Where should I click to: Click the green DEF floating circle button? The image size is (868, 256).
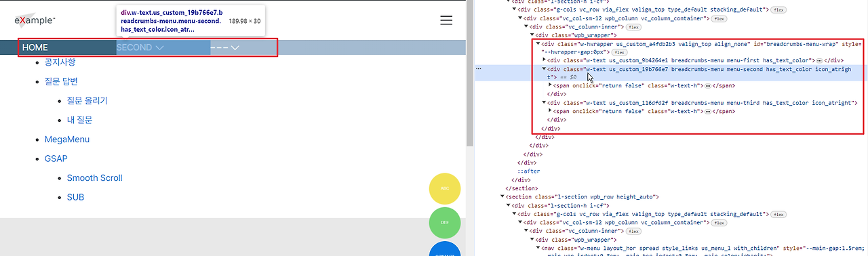(x=445, y=223)
